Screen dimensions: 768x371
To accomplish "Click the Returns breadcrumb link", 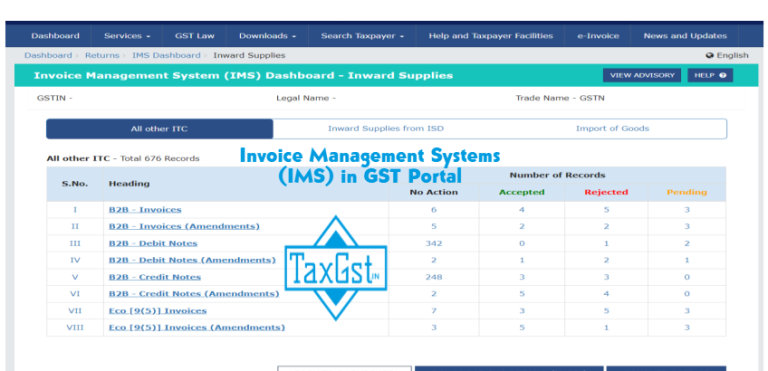I will click(x=102, y=55).
